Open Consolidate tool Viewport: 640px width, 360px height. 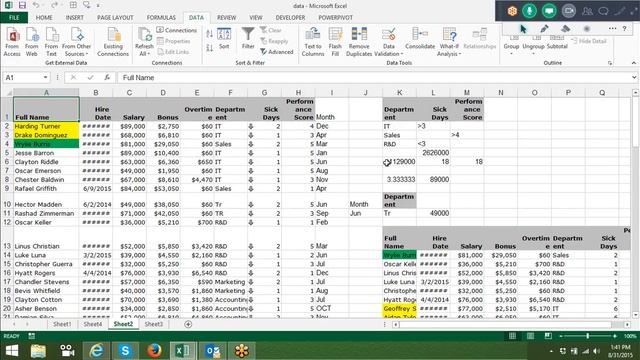pyautogui.click(x=420, y=38)
